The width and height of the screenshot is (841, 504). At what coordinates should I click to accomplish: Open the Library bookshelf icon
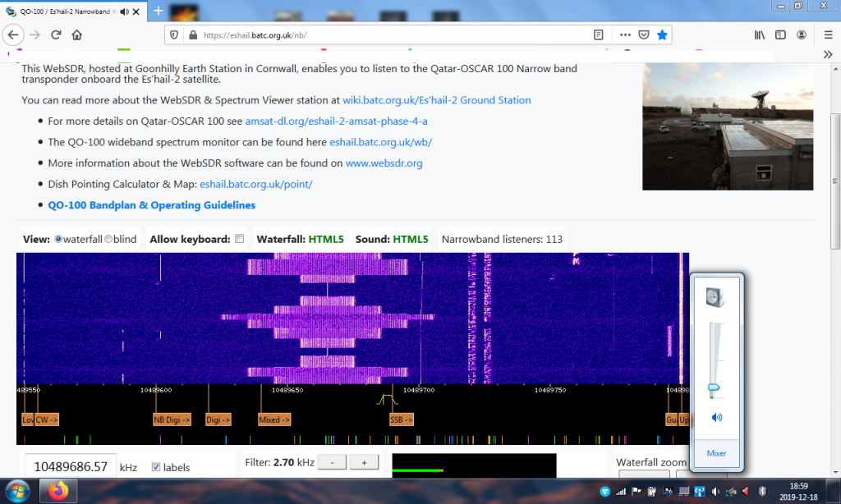(x=760, y=34)
